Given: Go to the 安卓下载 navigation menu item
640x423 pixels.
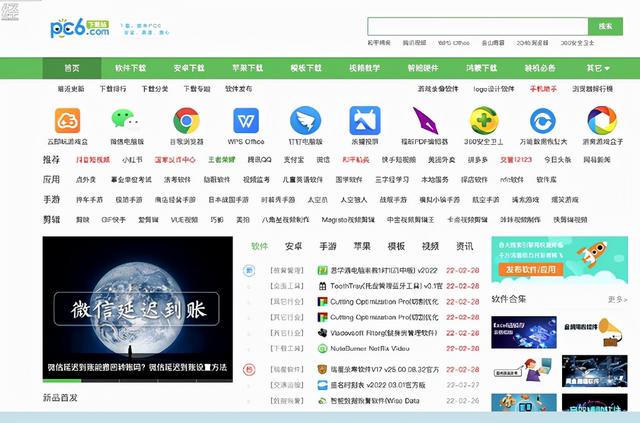Looking at the screenshot, I should [x=188, y=68].
